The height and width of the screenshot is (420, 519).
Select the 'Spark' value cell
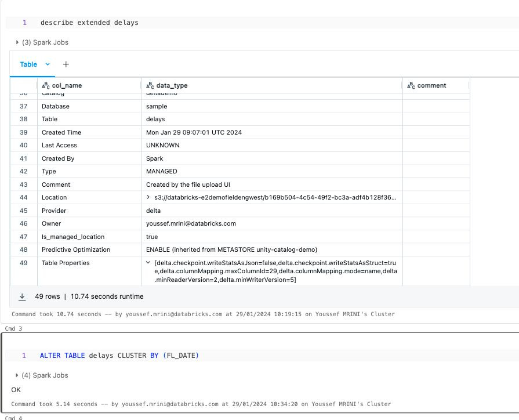coord(272,158)
